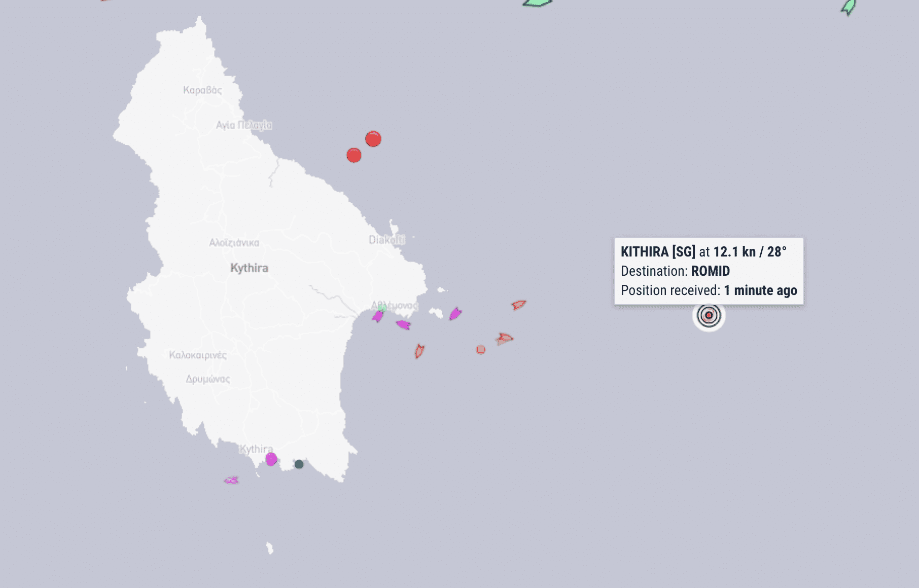919x588 pixels.
Task: Click the Diakofti place label on map
Action: pos(386,240)
